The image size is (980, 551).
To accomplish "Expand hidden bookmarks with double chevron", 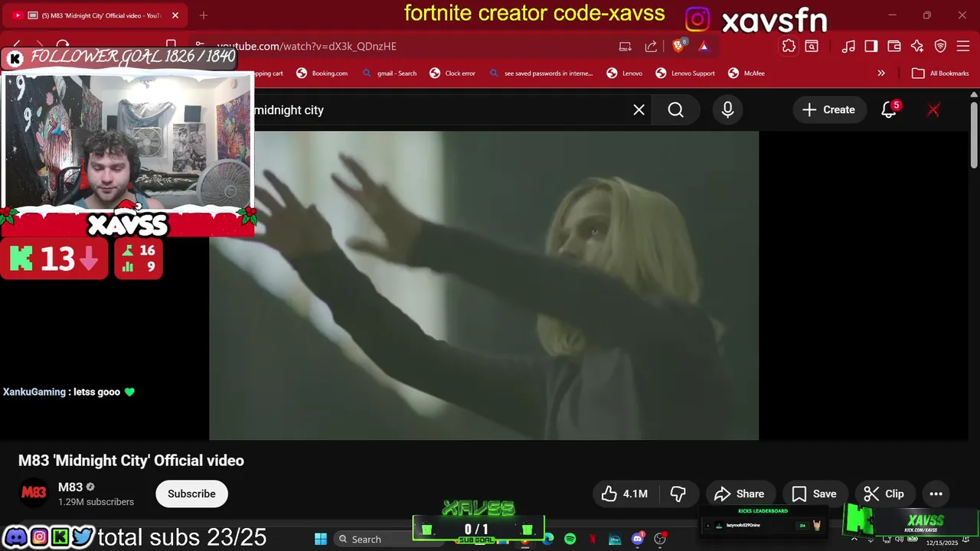I will [881, 73].
